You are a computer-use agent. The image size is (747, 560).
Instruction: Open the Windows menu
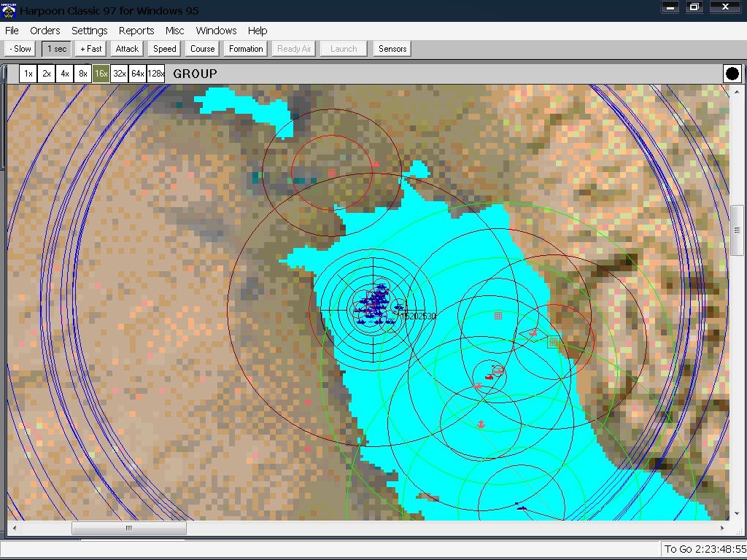pyautogui.click(x=216, y=31)
